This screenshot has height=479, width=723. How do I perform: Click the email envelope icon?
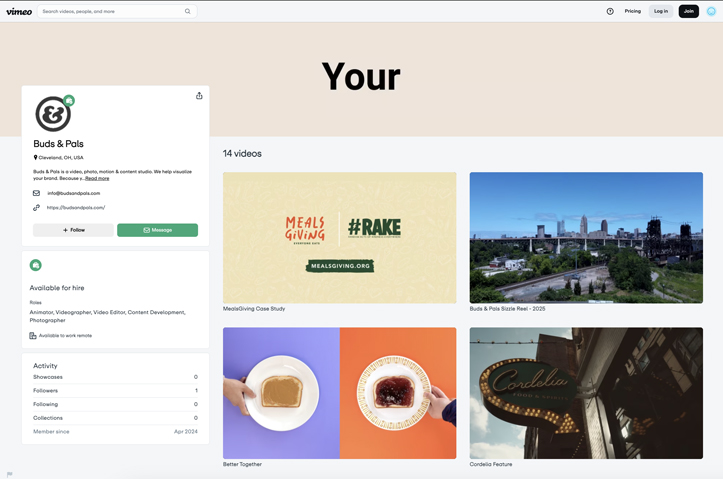coord(36,193)
